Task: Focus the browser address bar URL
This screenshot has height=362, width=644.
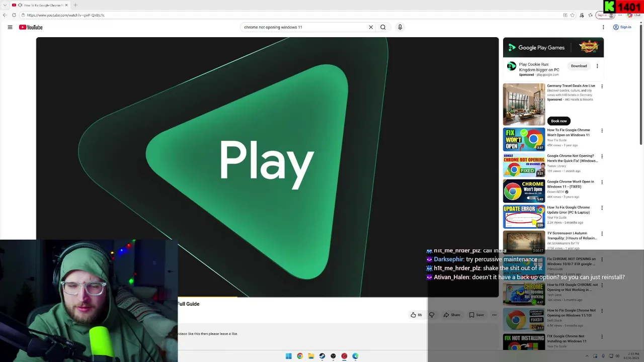Action: [x=65, y=15]
